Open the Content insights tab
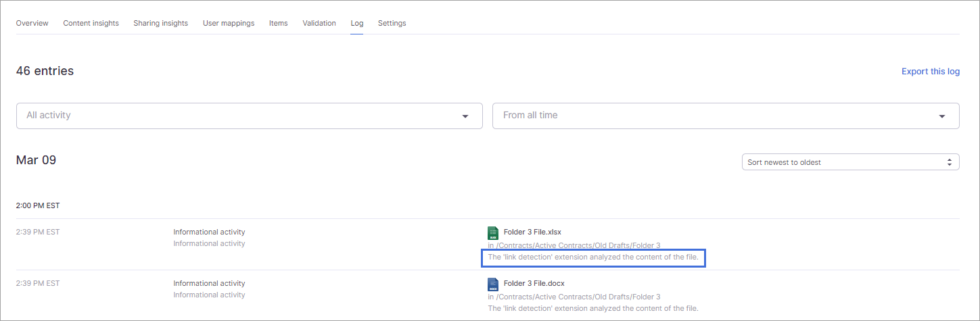980x321 pixels. click(91, 23)
